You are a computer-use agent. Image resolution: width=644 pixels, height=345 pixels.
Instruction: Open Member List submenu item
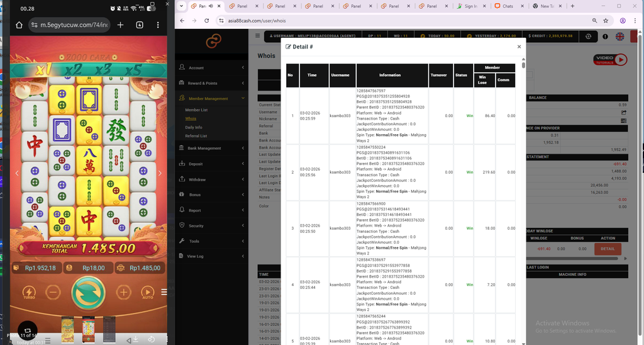coord(196,110)
